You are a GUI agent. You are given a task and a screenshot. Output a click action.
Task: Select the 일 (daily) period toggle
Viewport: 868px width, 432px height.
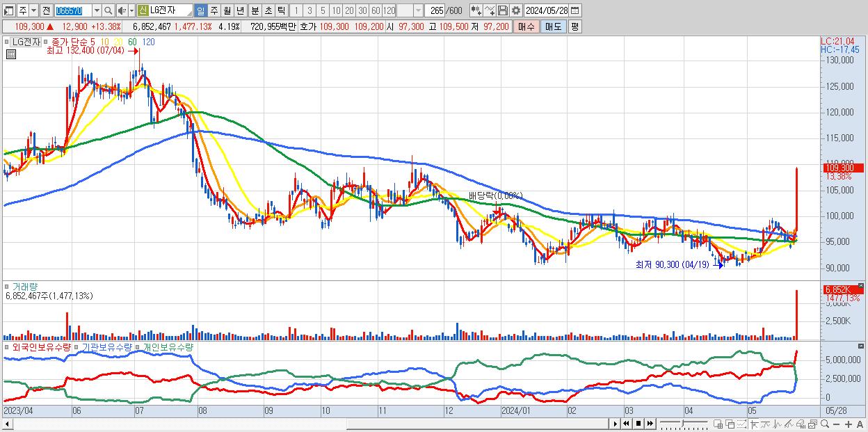coord(200,10)
